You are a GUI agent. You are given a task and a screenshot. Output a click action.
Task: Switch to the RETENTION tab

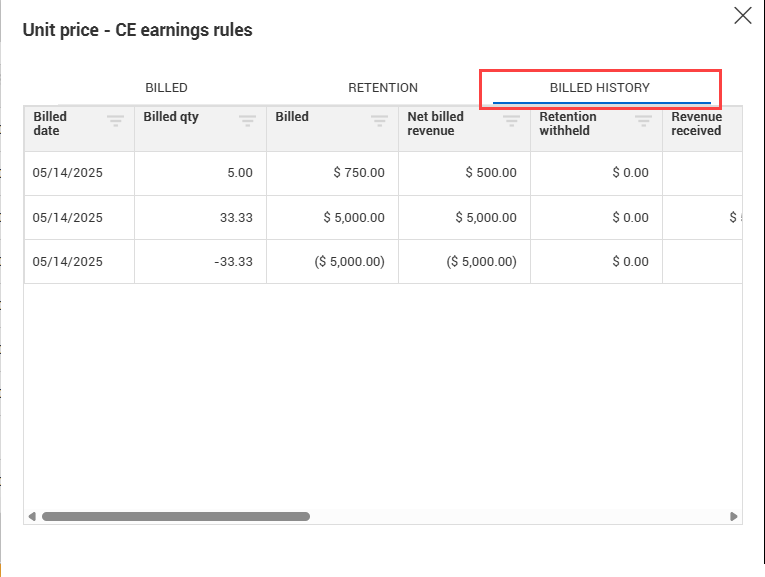pos(383,88)
